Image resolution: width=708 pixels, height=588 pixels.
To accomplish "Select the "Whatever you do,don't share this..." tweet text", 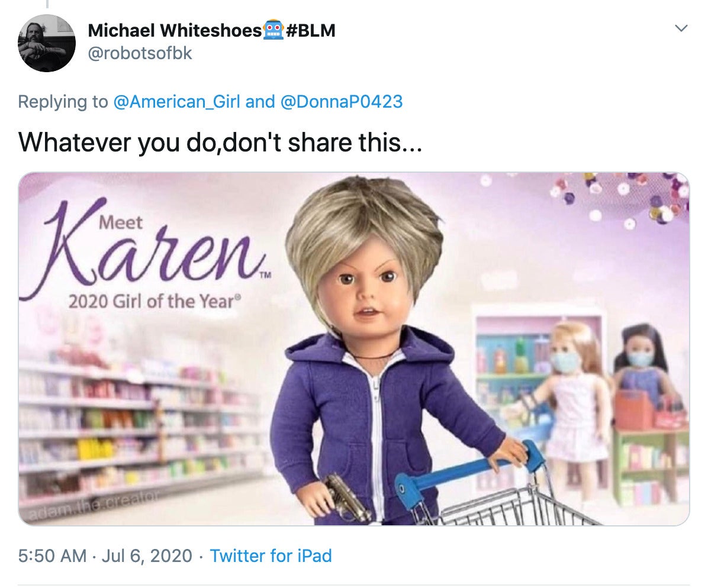I will tap(220, 143).
